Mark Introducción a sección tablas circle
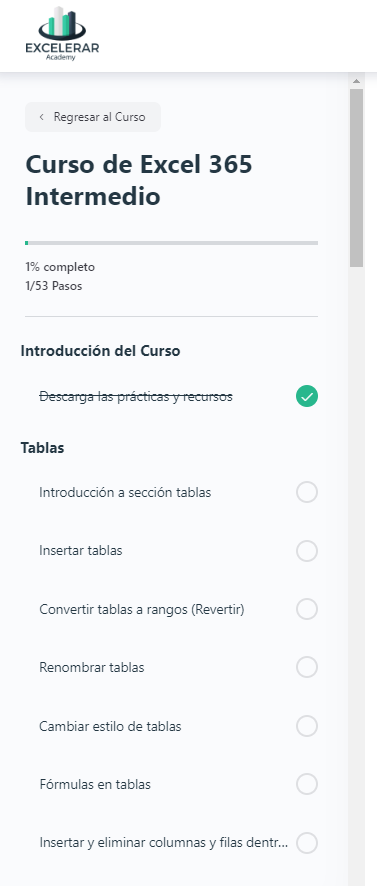 pyautogui.click(x=307, y=493)
